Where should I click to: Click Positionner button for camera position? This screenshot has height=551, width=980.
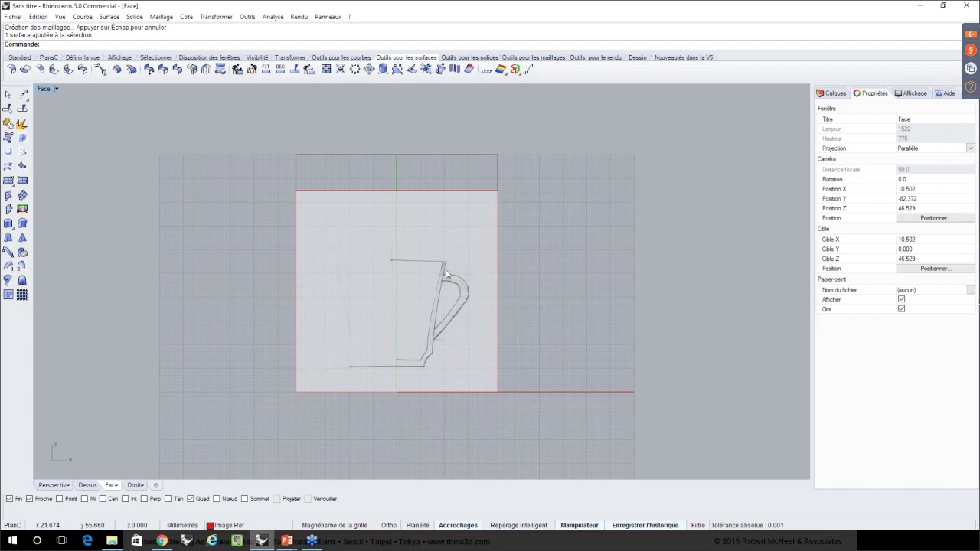point(936,218)
